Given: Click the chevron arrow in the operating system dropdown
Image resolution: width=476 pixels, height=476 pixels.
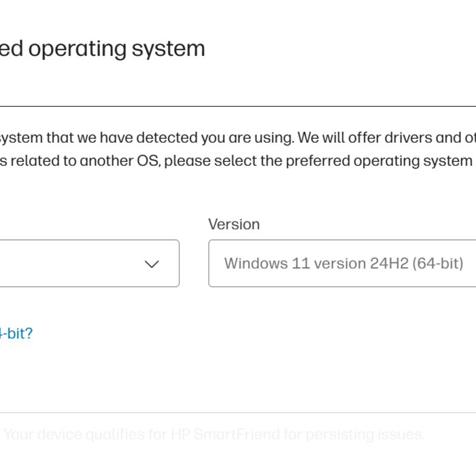Looking at the screenshot, I should point(152,264).
